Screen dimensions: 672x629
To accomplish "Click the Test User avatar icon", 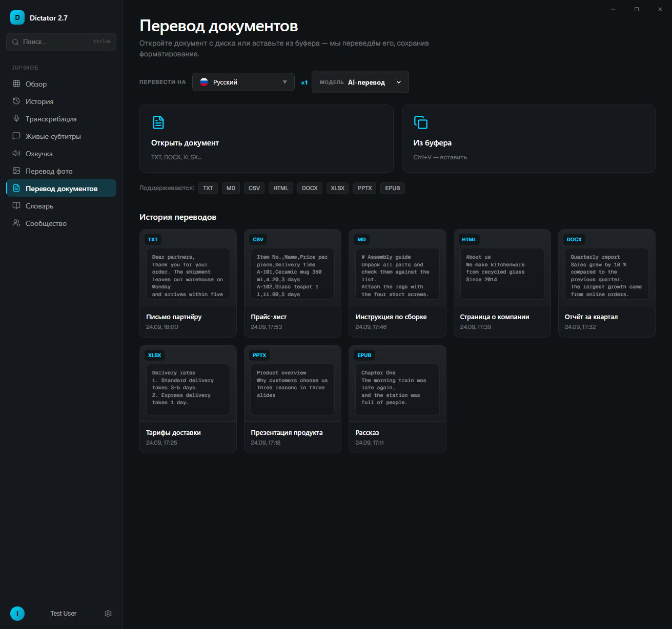I will coord(17,614).
